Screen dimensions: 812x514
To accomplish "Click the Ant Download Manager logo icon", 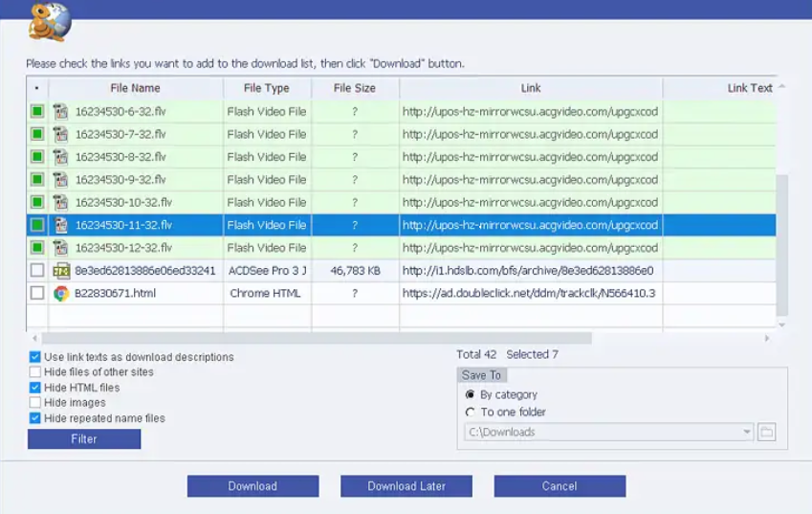I will [x=50, y=22].
